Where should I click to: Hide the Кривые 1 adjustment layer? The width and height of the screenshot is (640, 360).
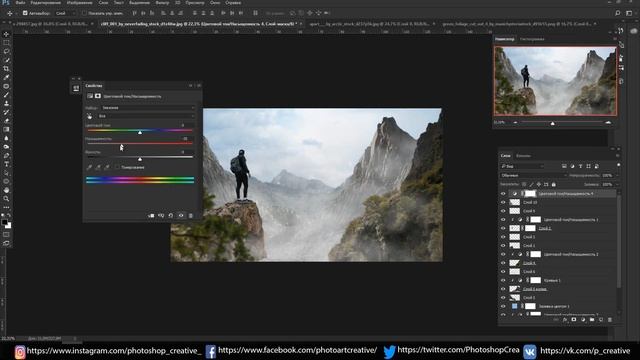pyautogui.click(x=503, y=280)
